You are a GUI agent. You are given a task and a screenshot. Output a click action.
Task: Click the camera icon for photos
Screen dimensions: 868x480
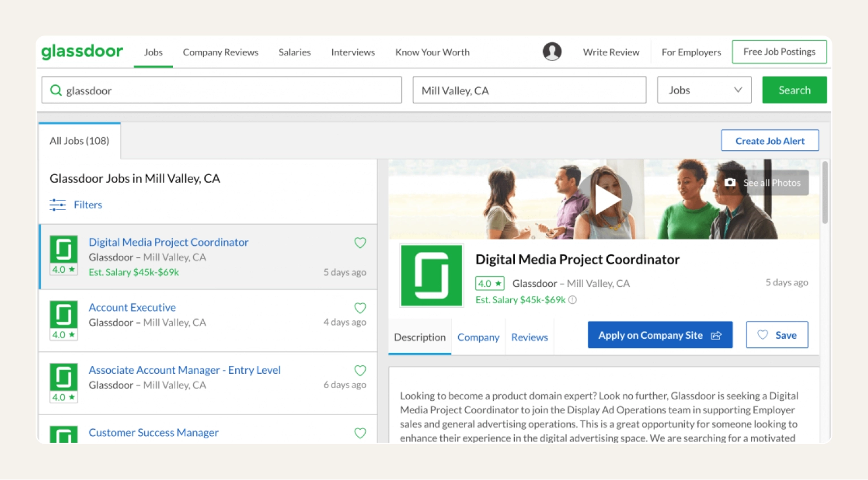(x=730, y=182)
